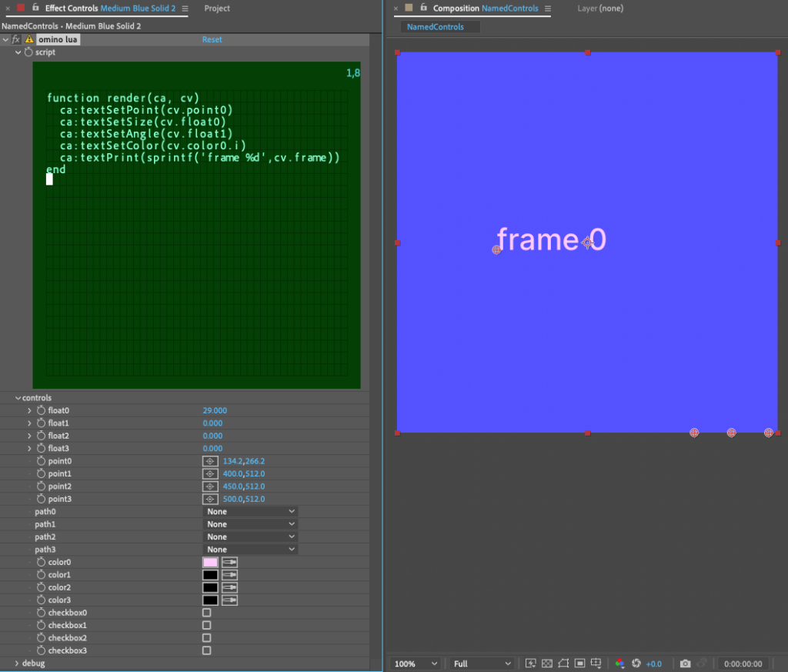Enable the float1 stopwatch
The height and width of the screenshot is (672, 788).
42,423
